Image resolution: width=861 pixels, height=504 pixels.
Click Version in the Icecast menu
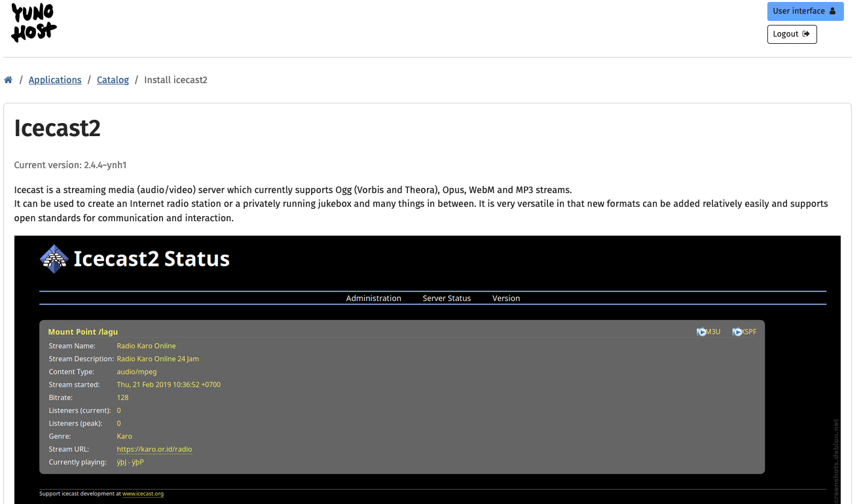click(506, 298)
